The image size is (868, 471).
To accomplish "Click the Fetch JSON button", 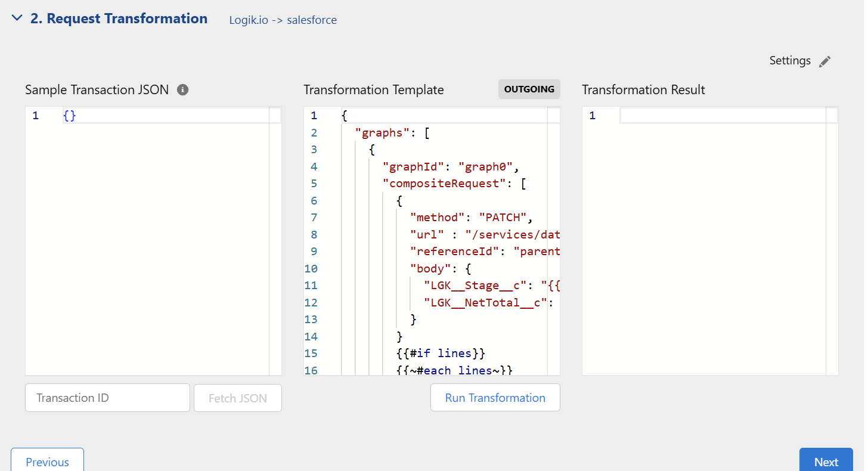I will 238,398.
